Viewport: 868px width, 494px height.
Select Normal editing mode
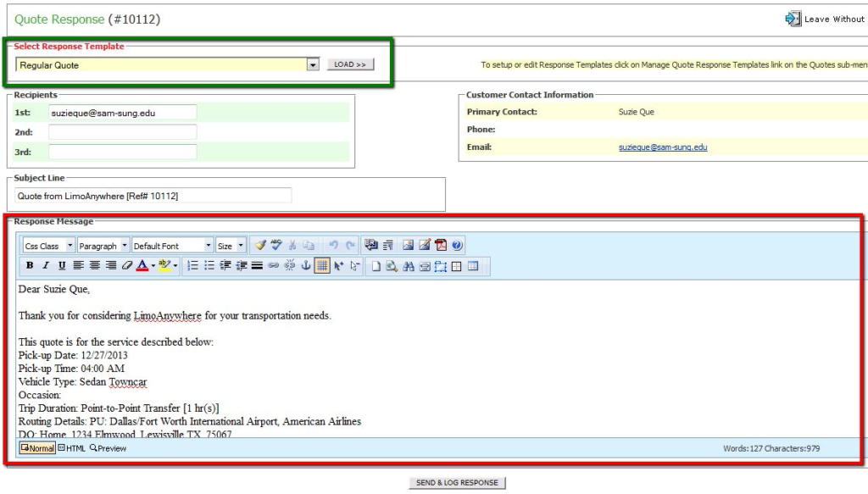37,448
